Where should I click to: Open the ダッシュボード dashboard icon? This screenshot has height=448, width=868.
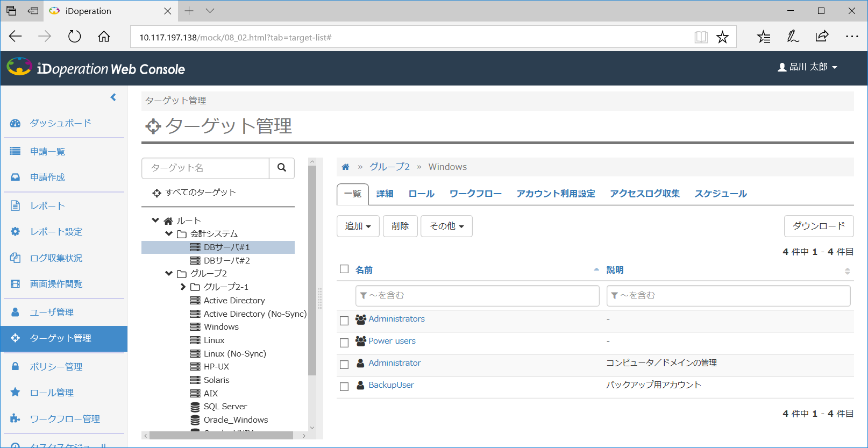(16, 123)
